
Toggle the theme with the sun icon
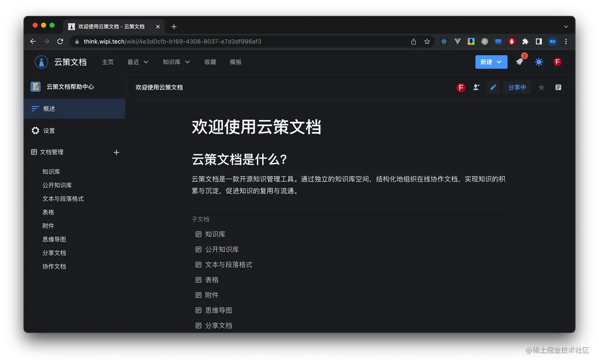coord(539,62)
